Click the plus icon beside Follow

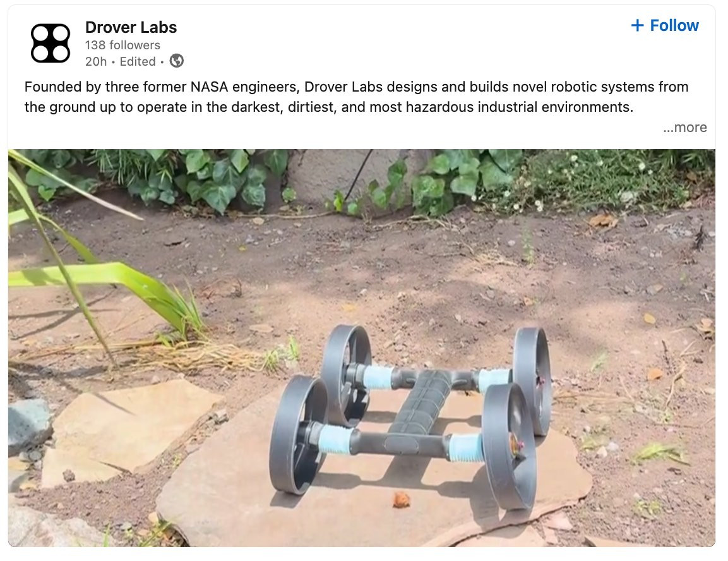tap(638, 25)
